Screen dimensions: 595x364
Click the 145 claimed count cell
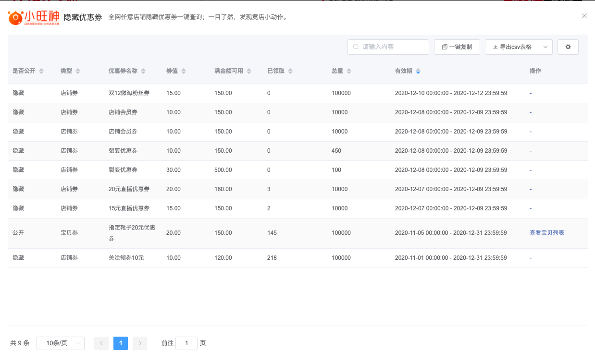tap(272, 233)
